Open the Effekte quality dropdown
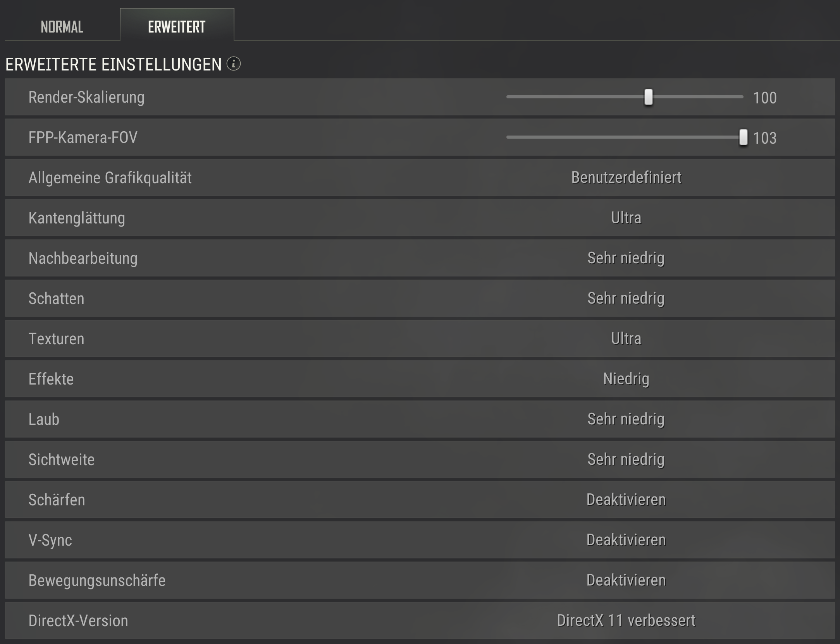The image size is (840, 644). tap(626, 379)
